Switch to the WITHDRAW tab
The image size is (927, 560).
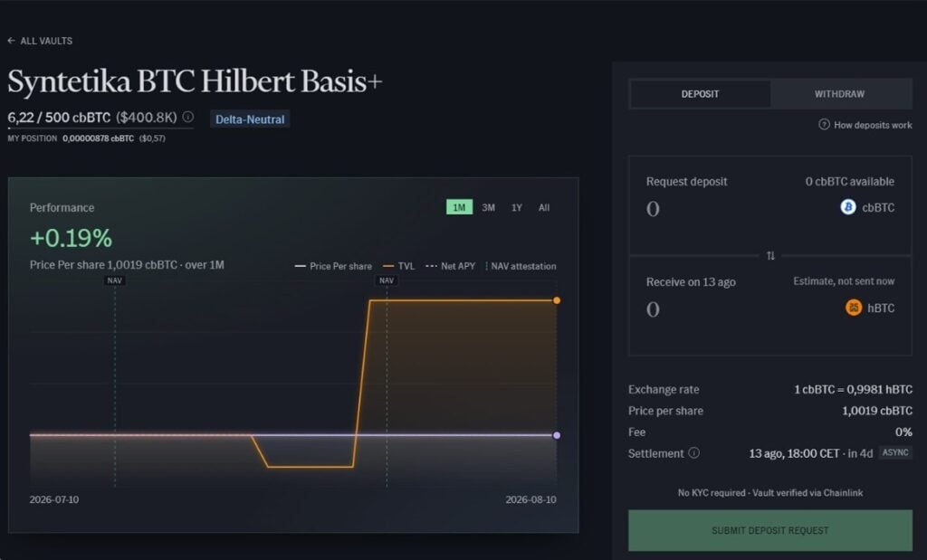[x=839, y=94]
